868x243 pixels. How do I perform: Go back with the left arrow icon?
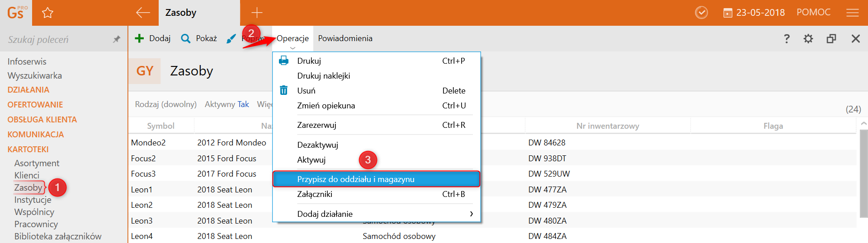point(143,13)
